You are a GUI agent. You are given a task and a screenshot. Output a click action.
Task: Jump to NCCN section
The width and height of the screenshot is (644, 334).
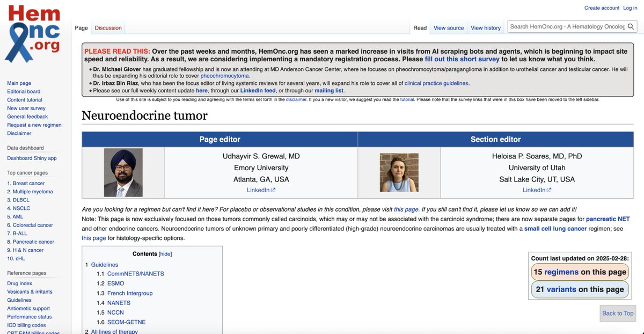pos(115,313)
